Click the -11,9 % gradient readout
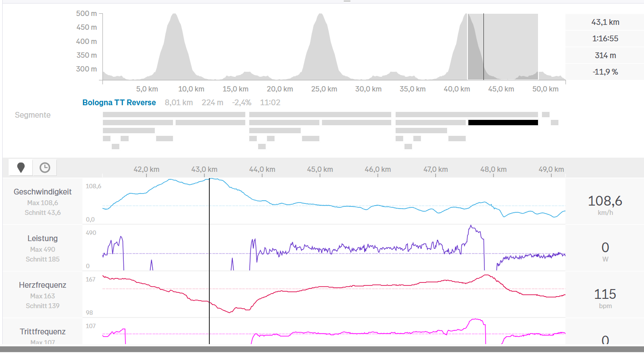Image resolution: width=644 pixels, height=353 pixels. click(x=605, y=71)
